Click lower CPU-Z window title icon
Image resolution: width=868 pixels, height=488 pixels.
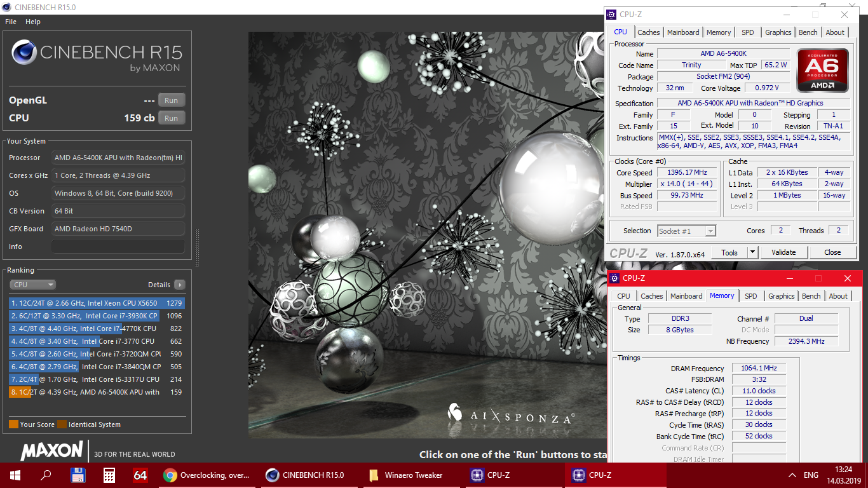click(614, 278)
